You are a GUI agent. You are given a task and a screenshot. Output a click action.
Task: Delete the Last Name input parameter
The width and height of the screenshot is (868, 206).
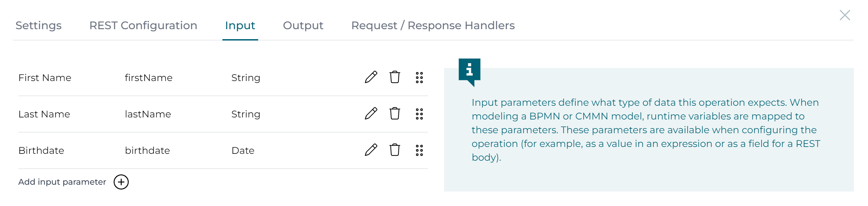(x=395, y=114)
